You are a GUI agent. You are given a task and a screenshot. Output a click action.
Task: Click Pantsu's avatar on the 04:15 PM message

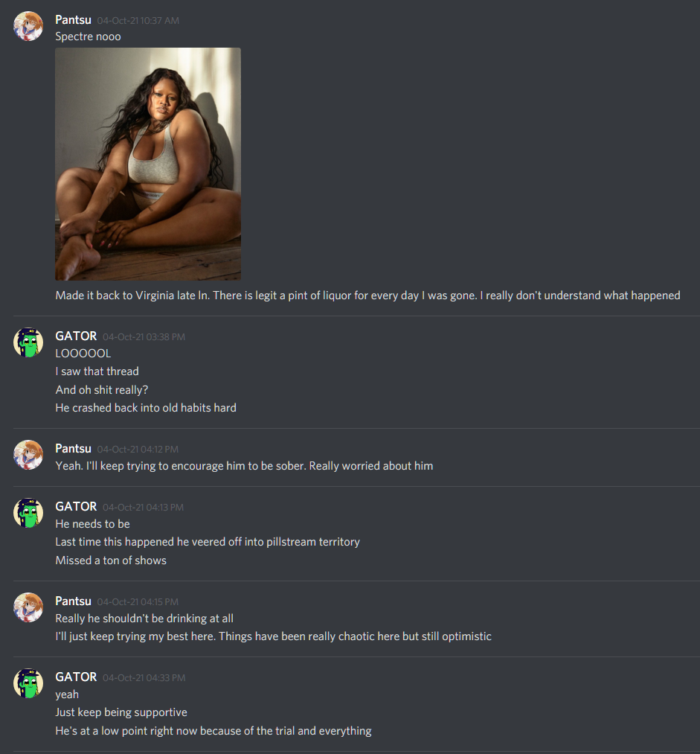click(x=28, y=607)
